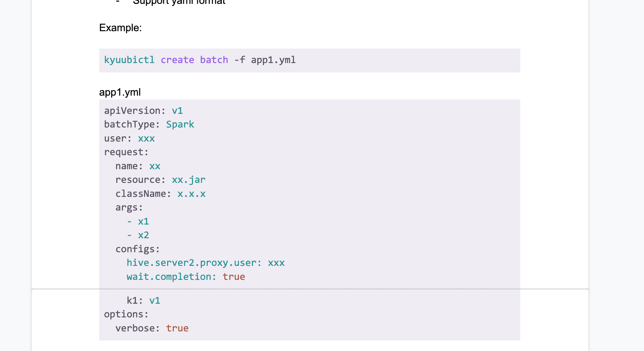Click the 'args:' key line
This screenshot has height=351, width=644.
coord(129,207)
